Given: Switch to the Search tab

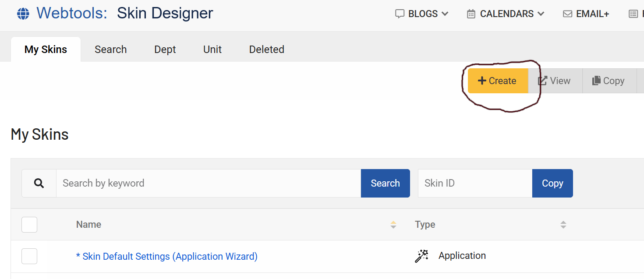Looking at the screenshot, I should click(110, 49).
